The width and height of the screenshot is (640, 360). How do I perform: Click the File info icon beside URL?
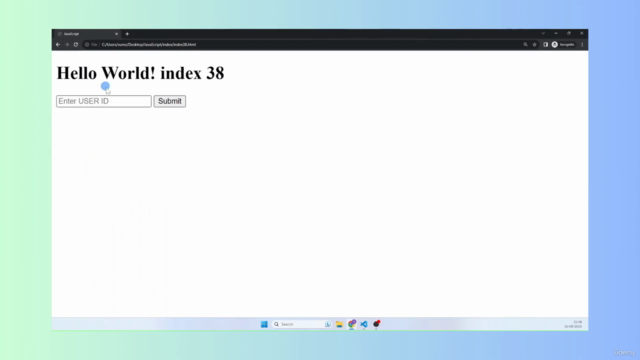coord(91,44)
